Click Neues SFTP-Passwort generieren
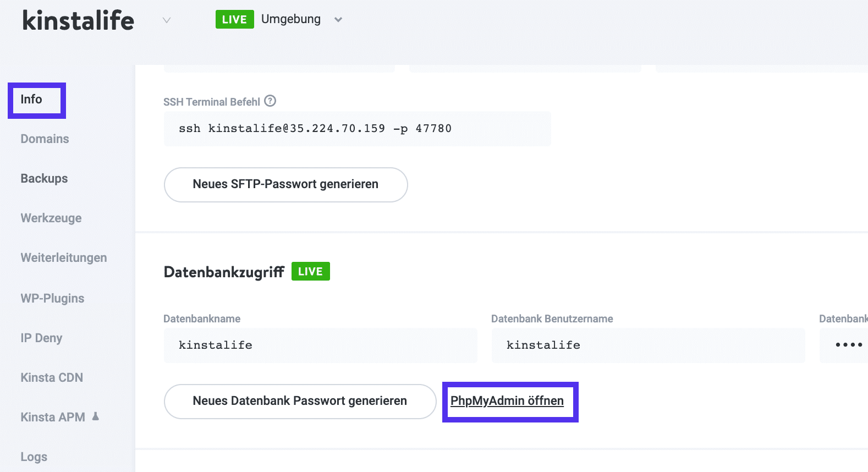 285,184
